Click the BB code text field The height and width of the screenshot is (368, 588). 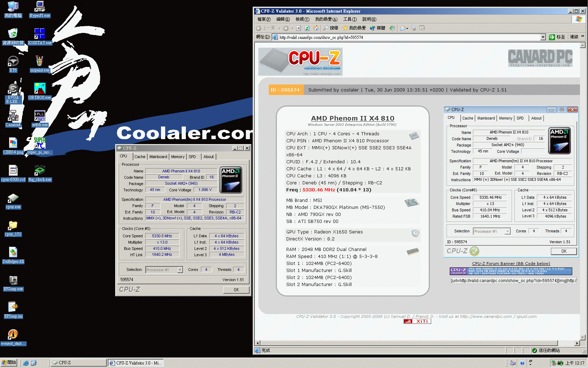pos(513,281)
